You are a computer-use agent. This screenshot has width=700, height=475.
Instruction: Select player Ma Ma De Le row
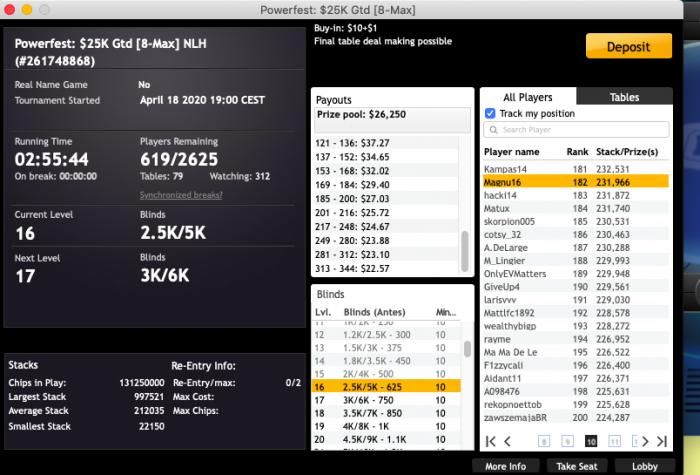pyautogui.click(x=576, y=352)
